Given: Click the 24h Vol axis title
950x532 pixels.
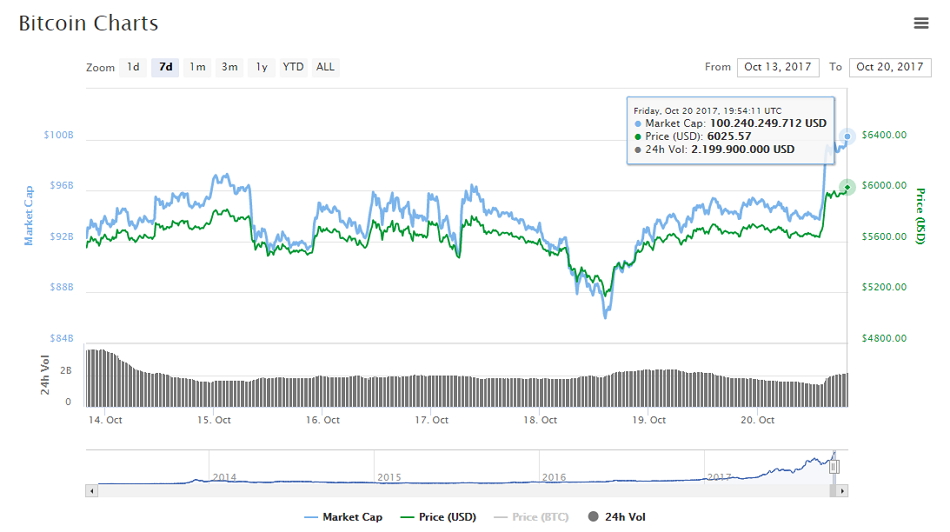Looking at the screenshot, I should [45, 375].
